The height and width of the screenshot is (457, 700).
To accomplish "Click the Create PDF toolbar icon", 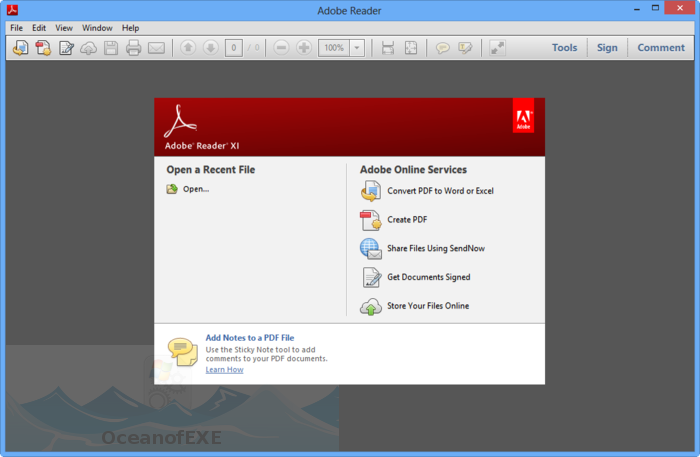I will [x=43, y=48].
